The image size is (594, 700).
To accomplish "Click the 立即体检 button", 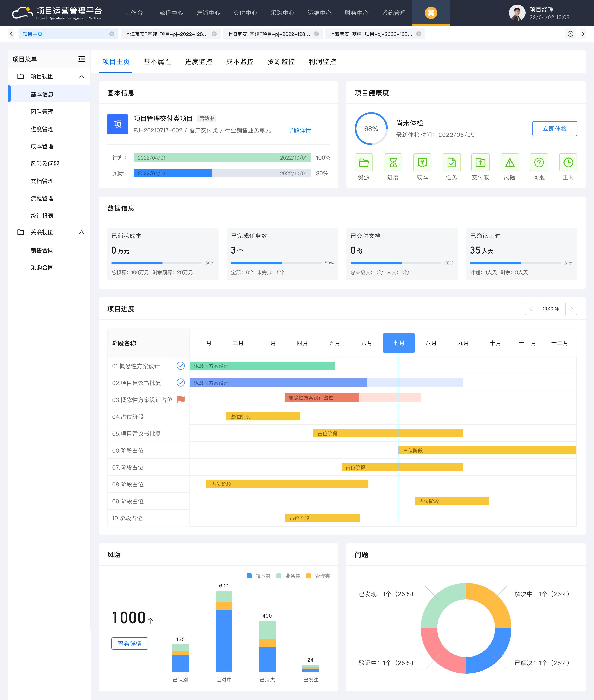I will coord(554,129).
